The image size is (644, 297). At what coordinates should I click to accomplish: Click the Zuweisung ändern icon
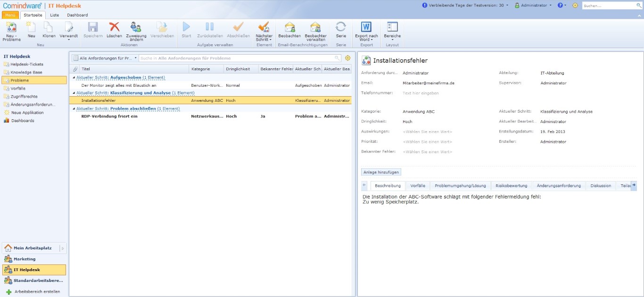point(136,27)
